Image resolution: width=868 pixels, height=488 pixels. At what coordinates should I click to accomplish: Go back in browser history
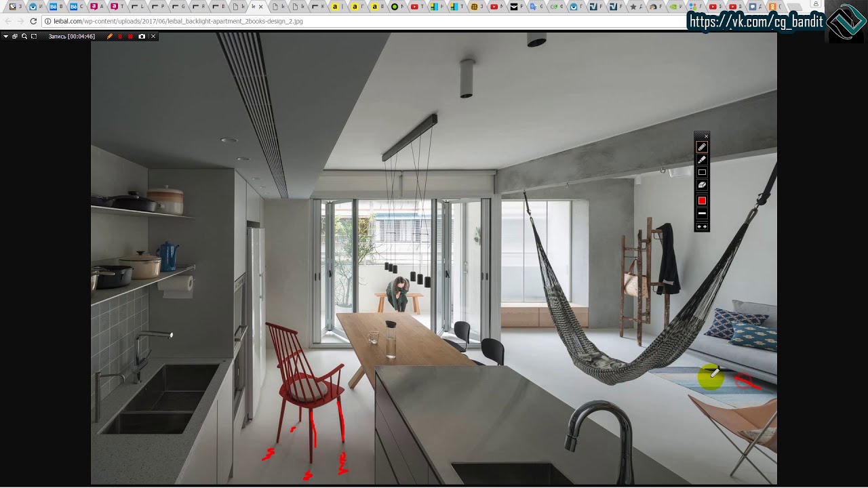(7, 21)
